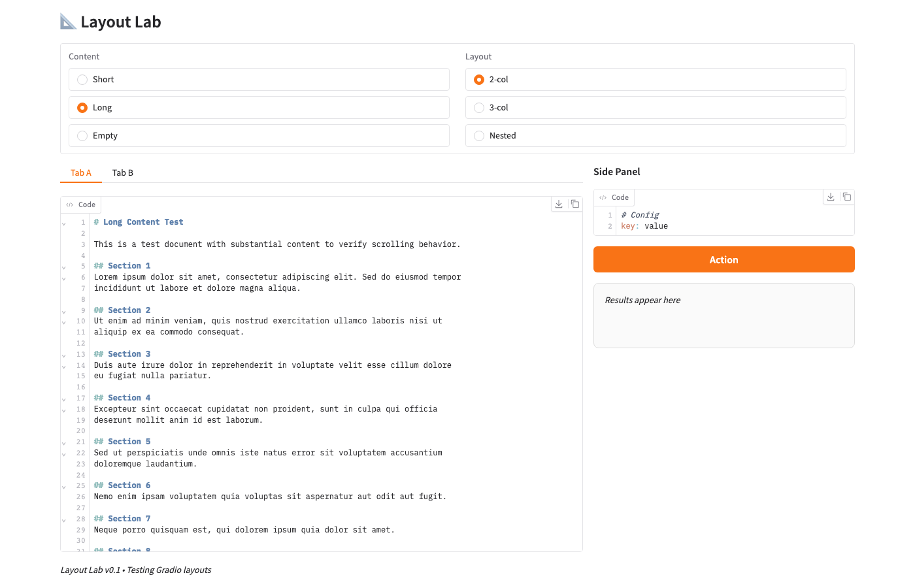Select the Short content radio option
Image resolution: width=915 pixels, height=588 pixels.
point(82,80)
